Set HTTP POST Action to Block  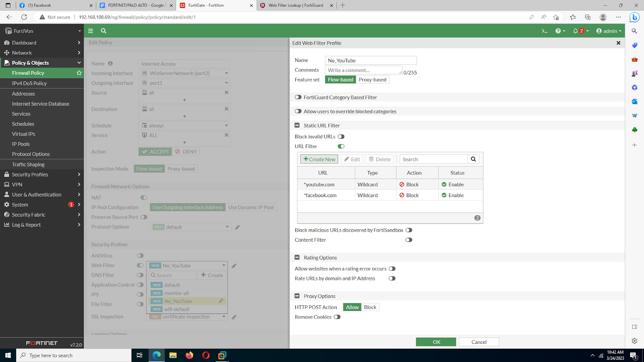click(370, 307)
